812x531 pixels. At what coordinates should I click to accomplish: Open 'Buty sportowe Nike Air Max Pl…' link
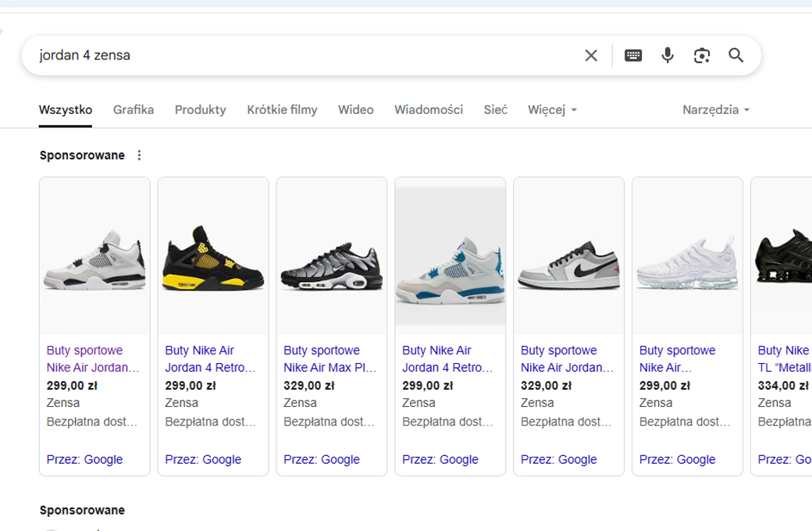[329, 359]
